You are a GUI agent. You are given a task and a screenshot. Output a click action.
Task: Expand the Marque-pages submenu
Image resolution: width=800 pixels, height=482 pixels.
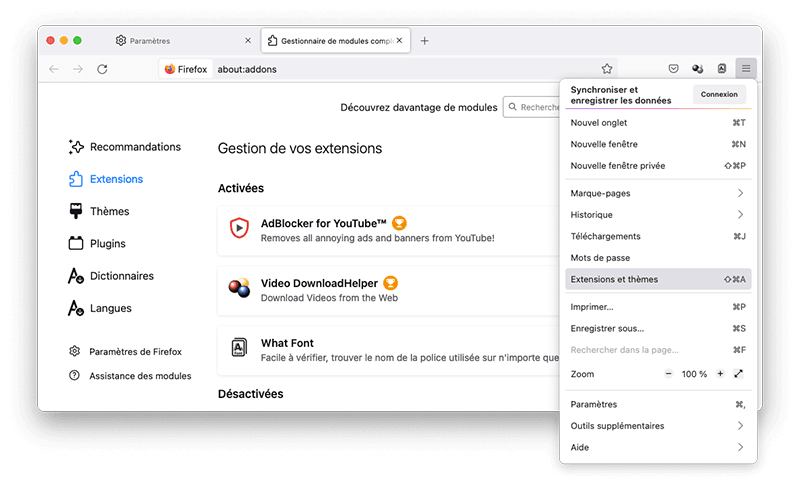740,193
